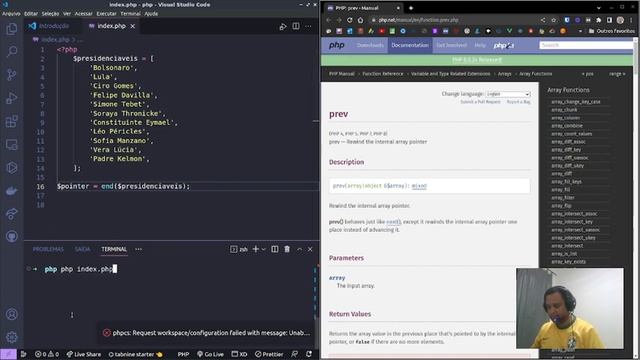Open the Documentation menu on php.net
The image size is (640, 360).
(x=410, y=45)
